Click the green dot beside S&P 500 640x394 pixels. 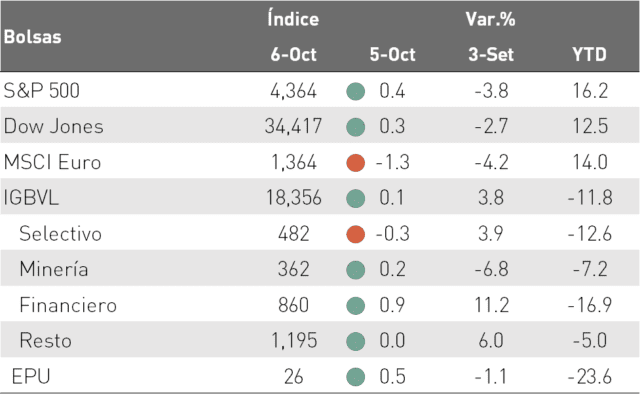pyautogui.click(x=356, y=91)
